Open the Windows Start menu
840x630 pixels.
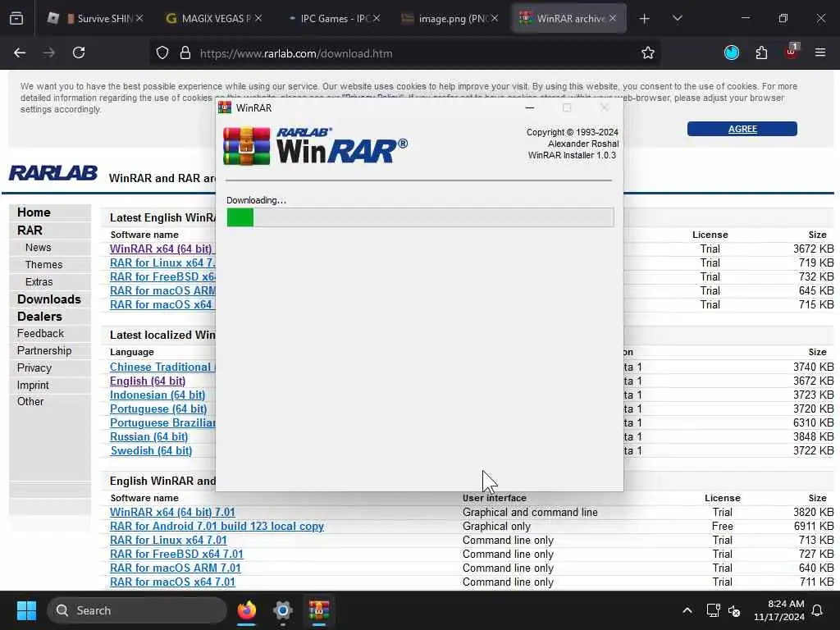pos(26,610)
